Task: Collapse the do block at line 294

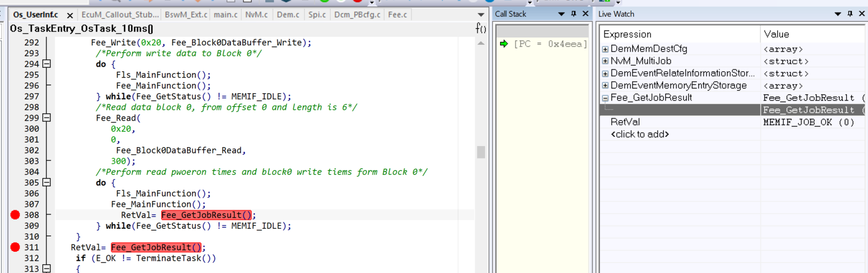Action: (x=46, y=64)
